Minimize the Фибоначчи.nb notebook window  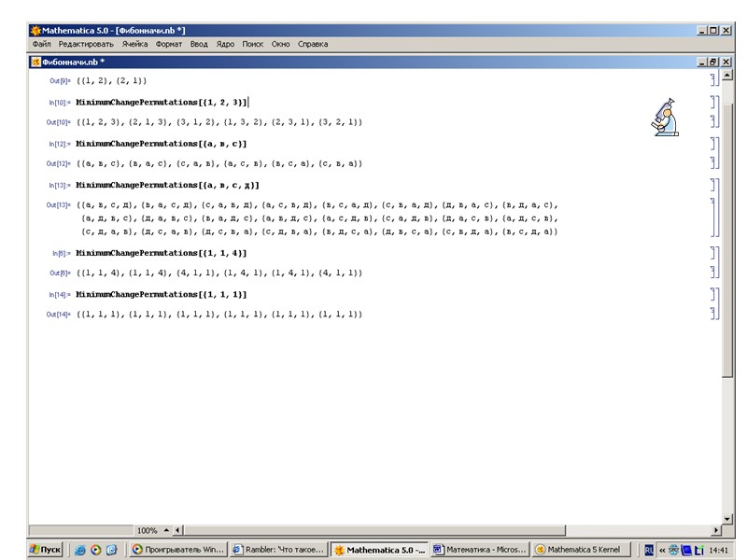703,62
